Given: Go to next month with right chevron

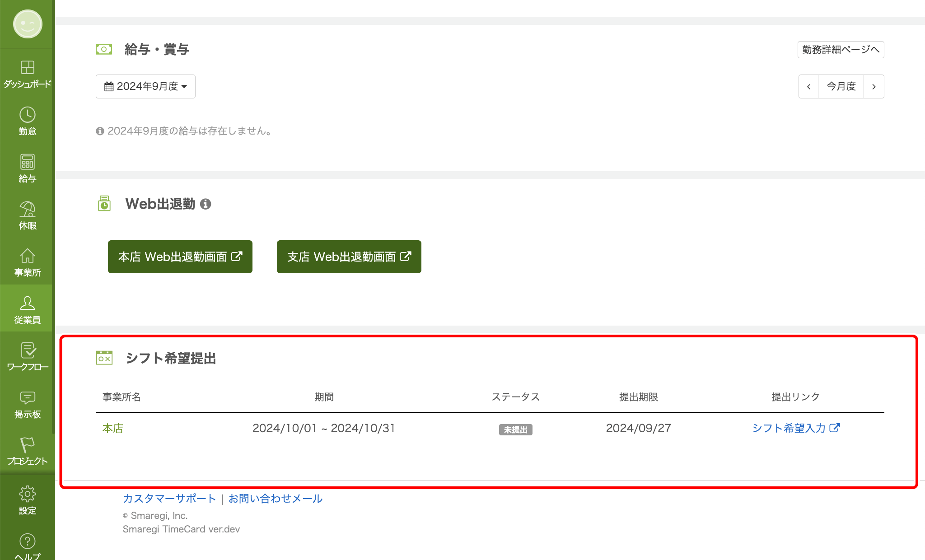Looking at the screenshot, I should coord(874,86).
